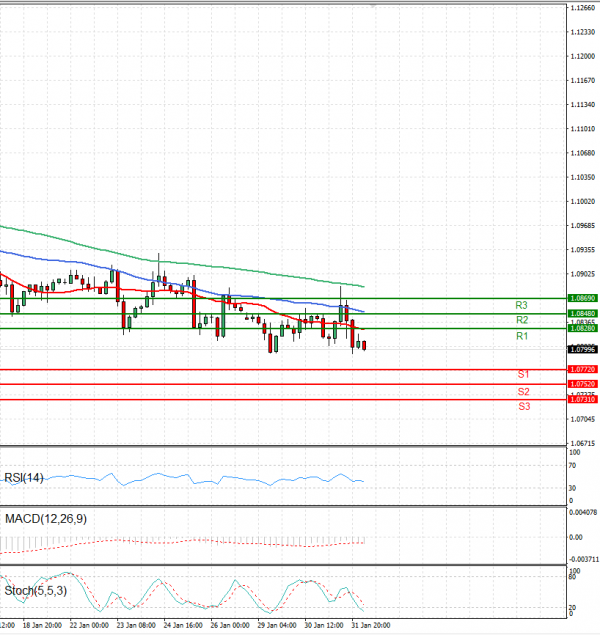
Task: Click the S2 support label
Action: (523, 392)
